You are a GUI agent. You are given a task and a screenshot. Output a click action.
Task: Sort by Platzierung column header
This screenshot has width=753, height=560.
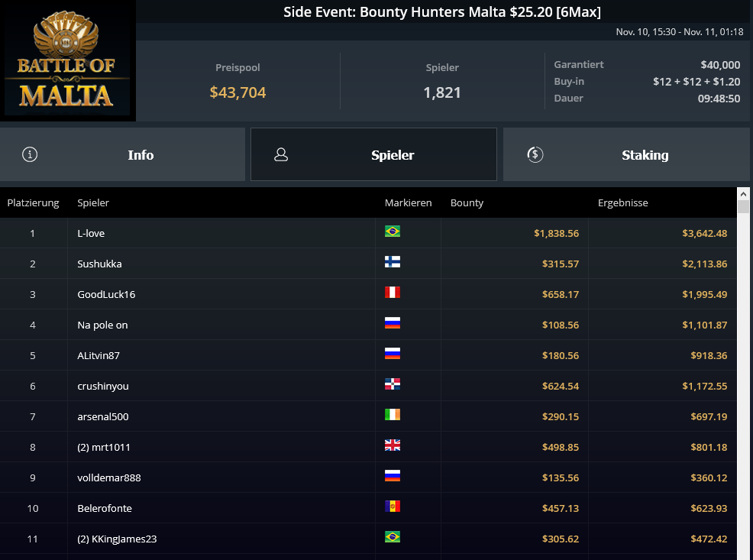pyautogui.click(x=33, y=202)
